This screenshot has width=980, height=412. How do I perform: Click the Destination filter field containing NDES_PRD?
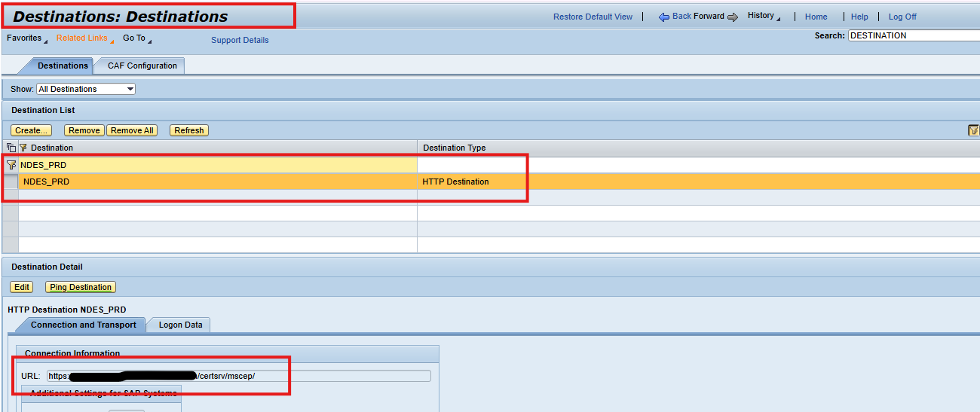click(217, 165)
